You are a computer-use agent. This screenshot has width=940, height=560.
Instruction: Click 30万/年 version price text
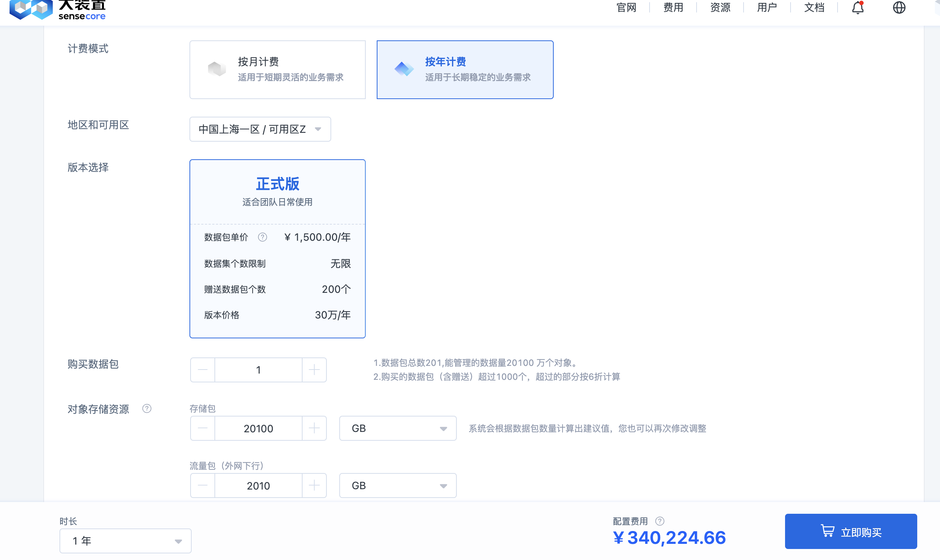coord(333,315)
